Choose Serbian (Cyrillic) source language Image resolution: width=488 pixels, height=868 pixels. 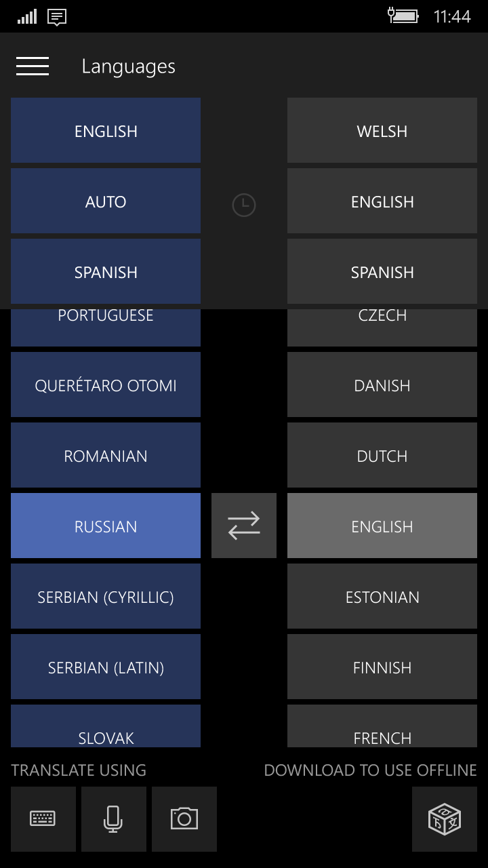106,597
